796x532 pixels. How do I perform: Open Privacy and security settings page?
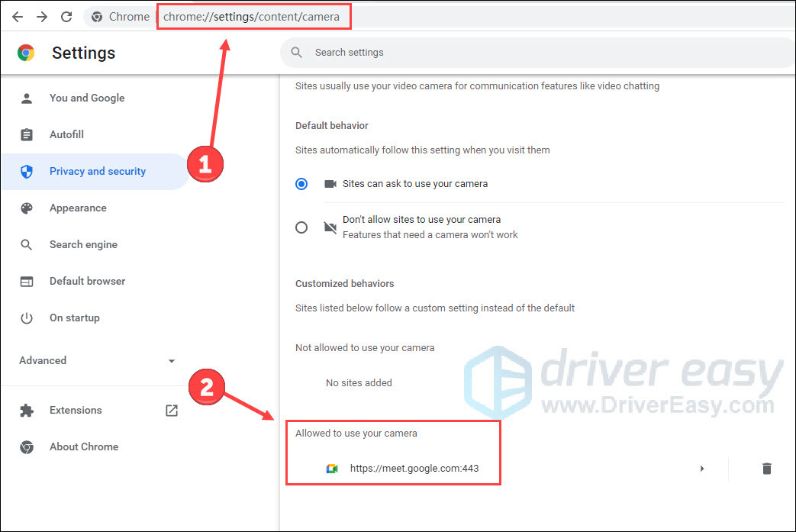[97, 171]
